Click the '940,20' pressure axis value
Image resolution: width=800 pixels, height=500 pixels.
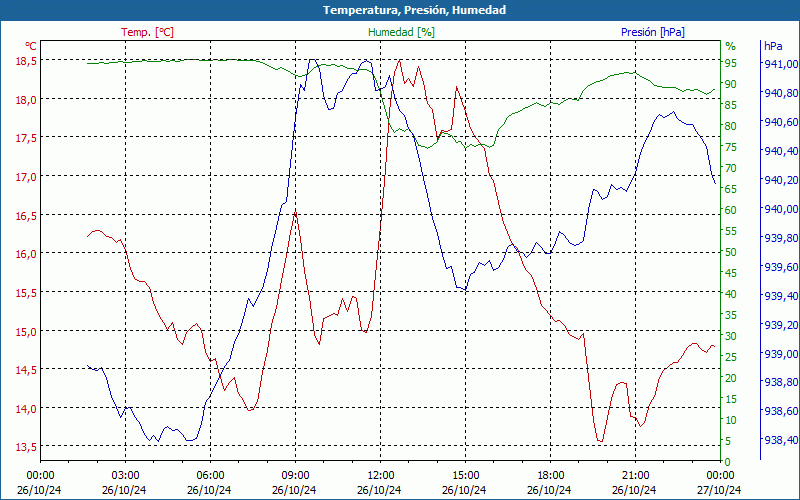[x=779, y=180]
